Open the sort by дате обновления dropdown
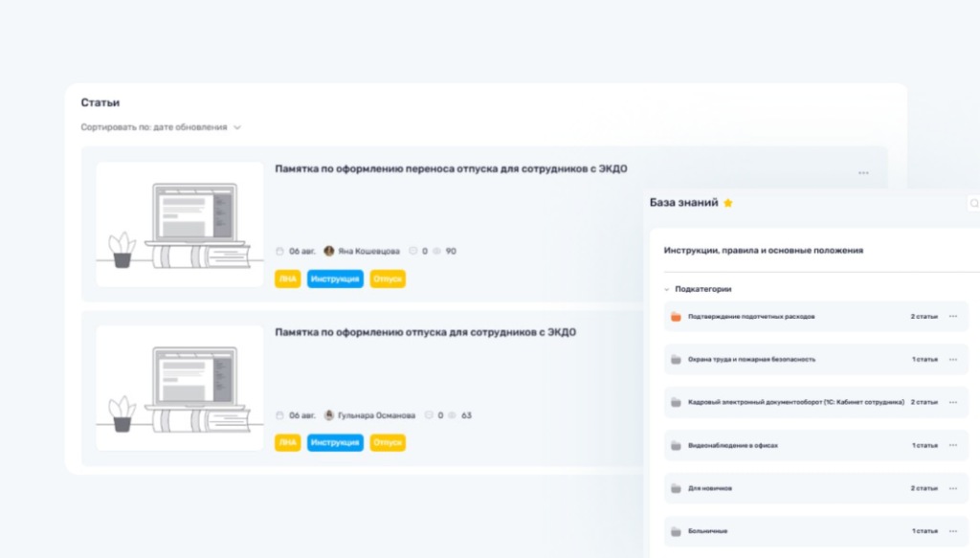Screen dimensions: 980x558 pos(236,127)
